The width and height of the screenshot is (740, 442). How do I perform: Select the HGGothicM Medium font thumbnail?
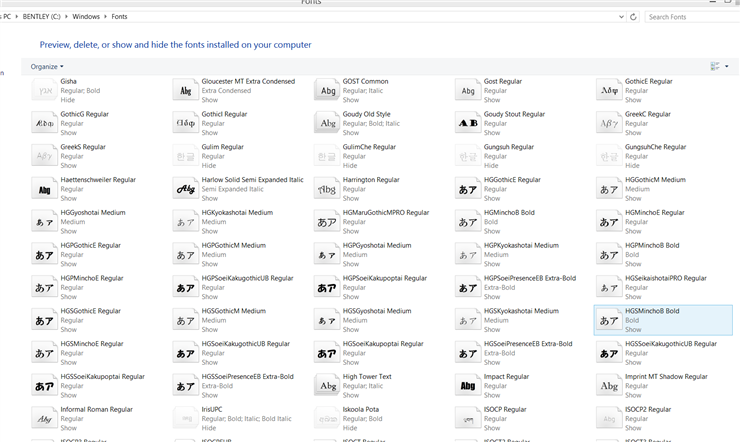pos(609,189)
